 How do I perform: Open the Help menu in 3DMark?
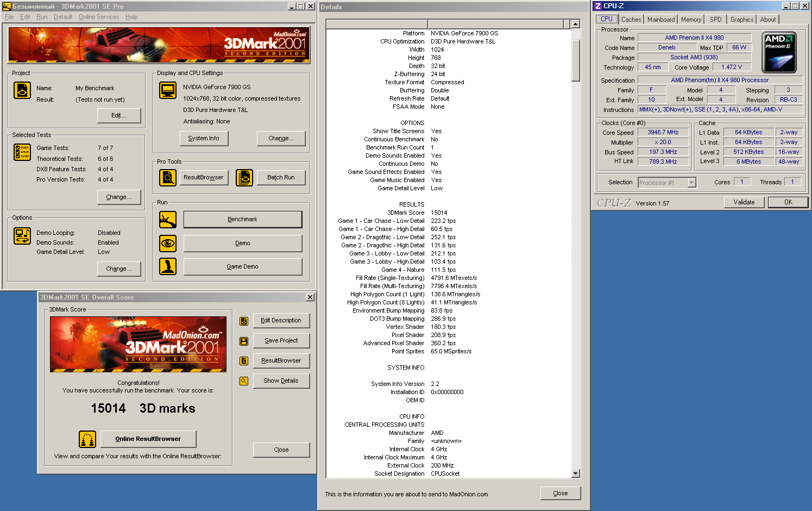click(x=131, y=17)
